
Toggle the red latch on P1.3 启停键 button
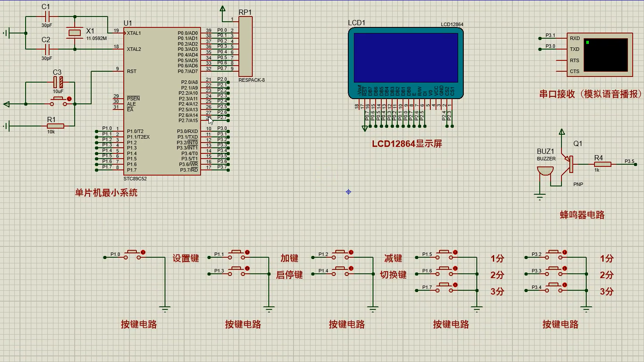(247, 269)
